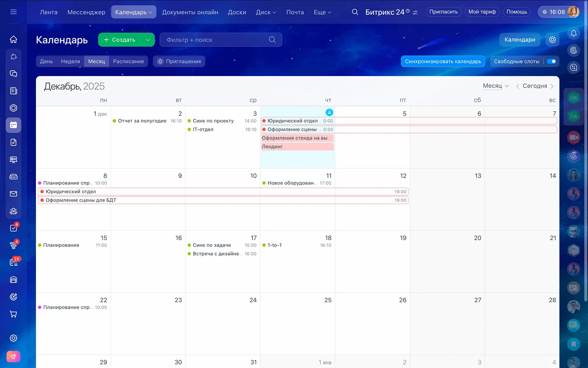Click the red video camera icon
Image resolution: width=588 pixels, height=368 pixels.
574,137
